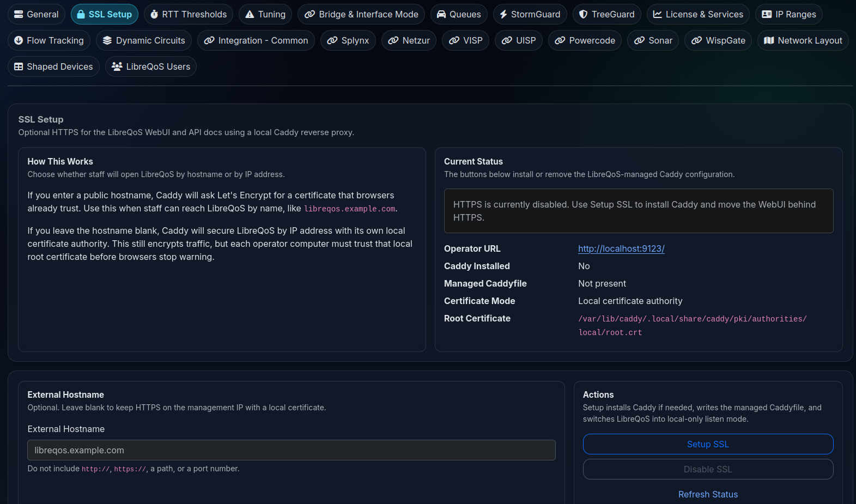
Task: Open the WispGate tab
Action: (718, 40)
